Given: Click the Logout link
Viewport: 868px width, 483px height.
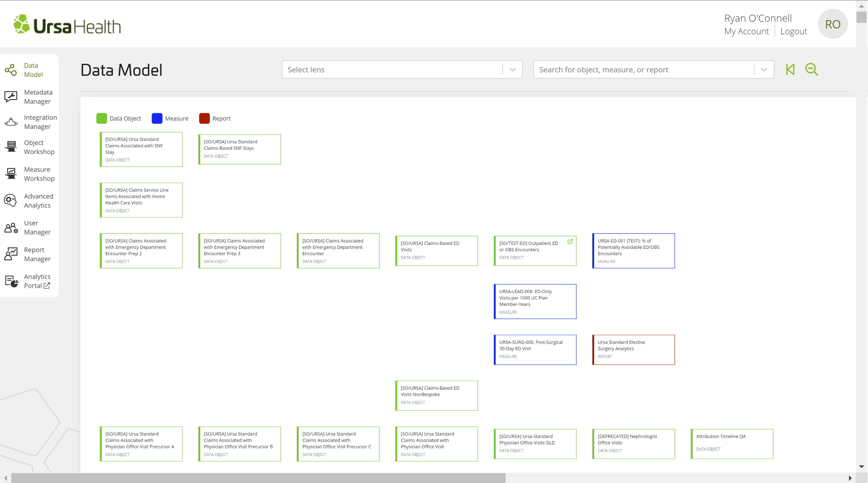Looking at the screenshot, I should (794, 31).
